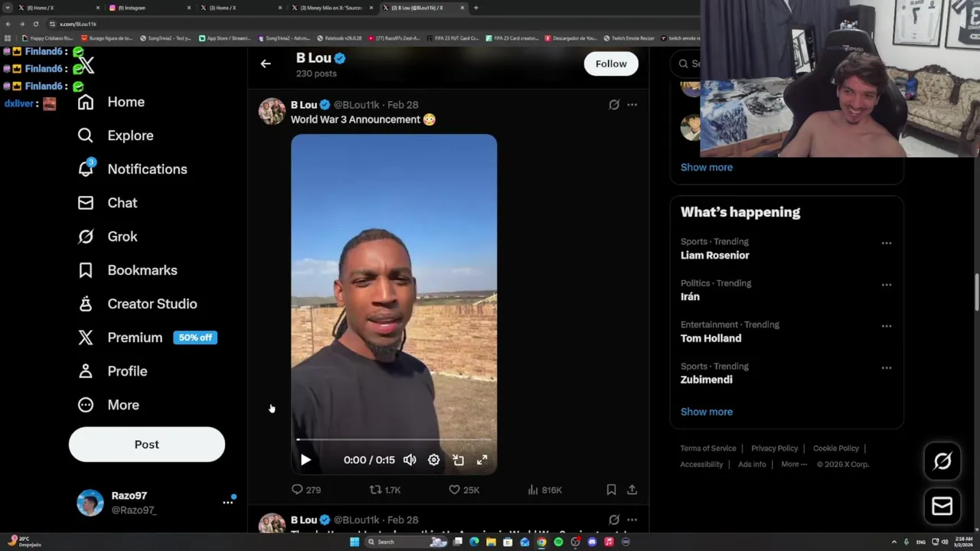Mute the video volume
The image size is (980, 551).
pos(410,460)
